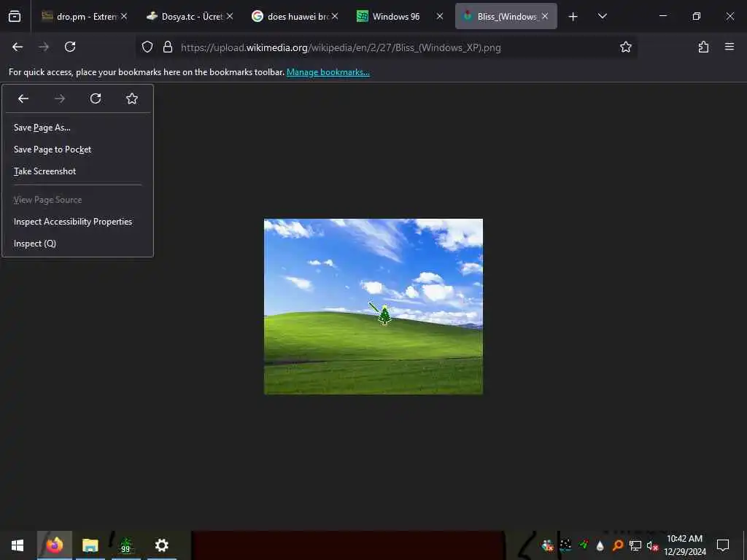Image resolution: width=747 pixels, height=560 pixels.
Task: Click the URL address bar field
Action: (387, 47)
